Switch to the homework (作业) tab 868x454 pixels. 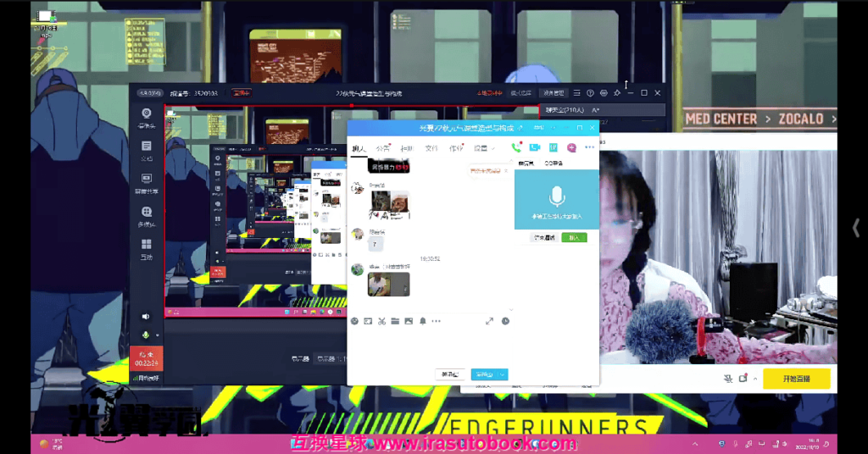tap(455, 148)
